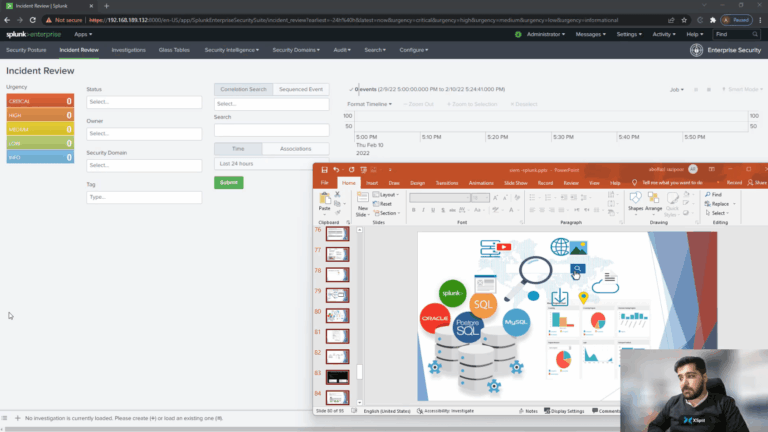Click the PowerPoint slide panel scrollbar thumb
Viewport: 768px width, 432px height.
(360, 372)
